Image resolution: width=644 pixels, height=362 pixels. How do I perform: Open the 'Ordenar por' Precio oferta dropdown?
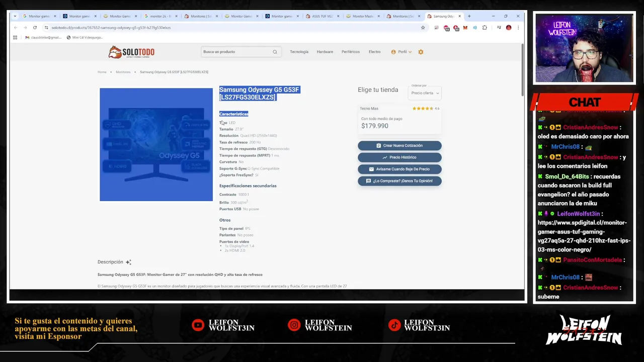pos(425,93)
